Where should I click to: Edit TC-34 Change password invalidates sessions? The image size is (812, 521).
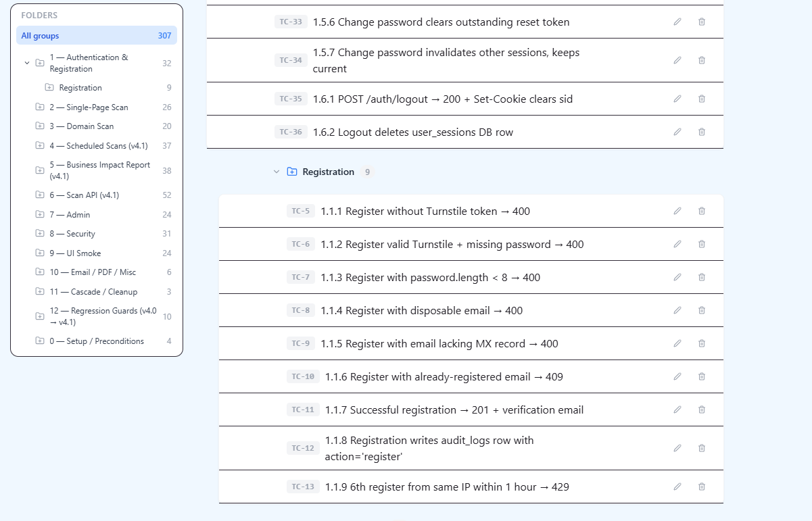677,60
